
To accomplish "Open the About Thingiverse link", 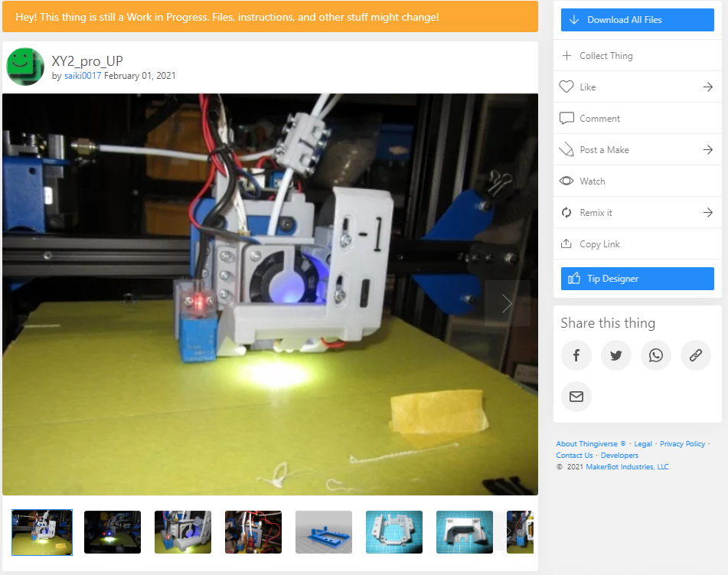I will pos(587,444).
